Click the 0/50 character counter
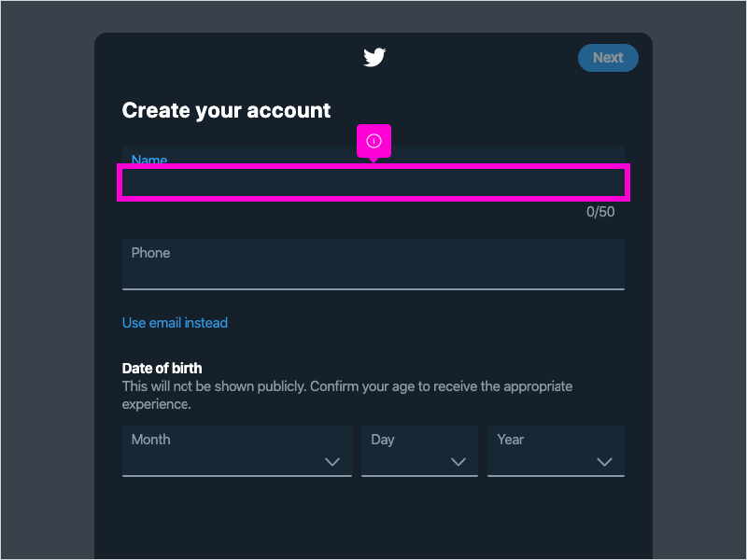Viewport: 747px width, 560px height. point(601,211)
